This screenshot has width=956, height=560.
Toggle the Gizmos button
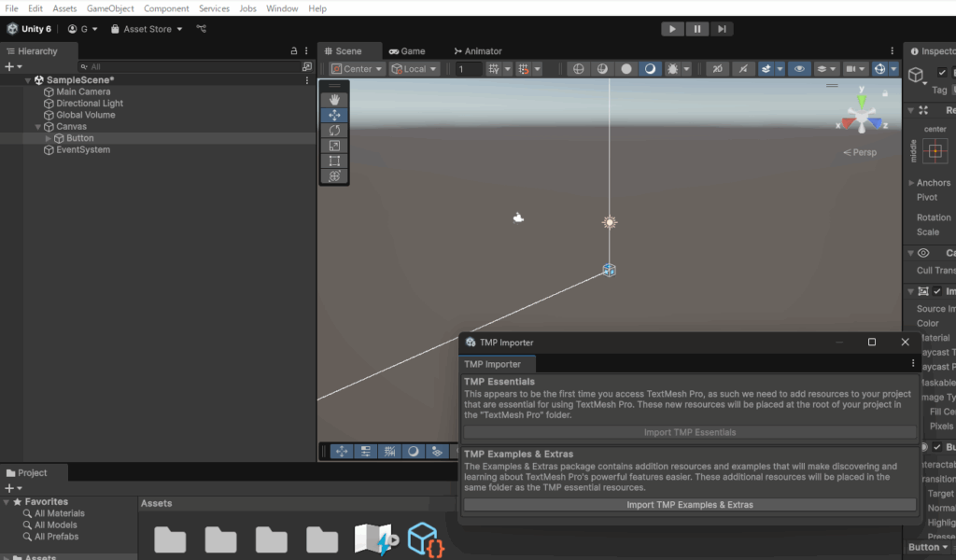[x=879, y=69]
